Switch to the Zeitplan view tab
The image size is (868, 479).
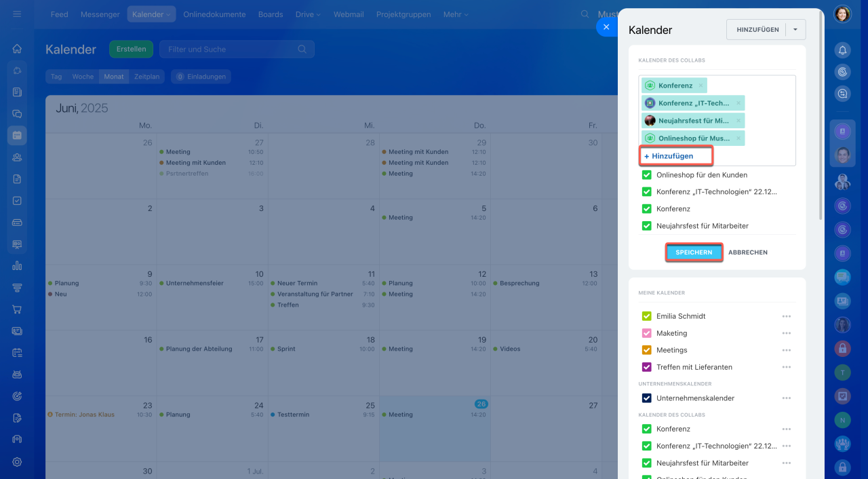[146, 77]
